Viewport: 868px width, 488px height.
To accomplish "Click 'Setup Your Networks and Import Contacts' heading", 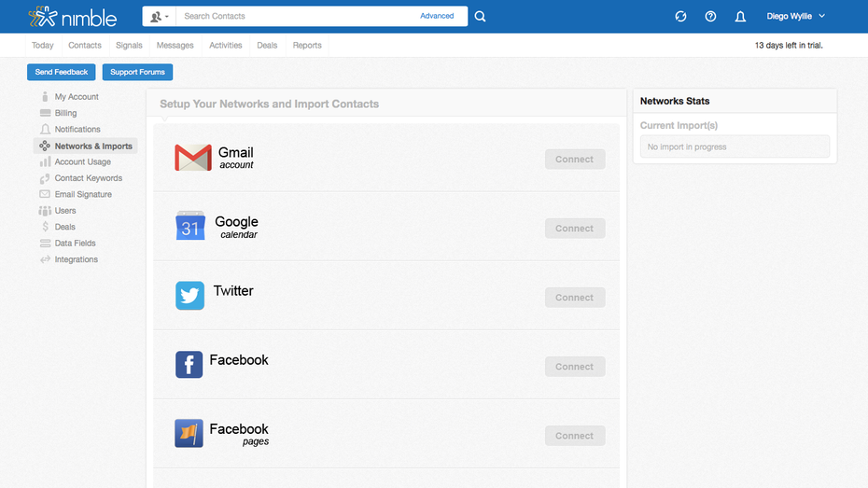I will [270, 104].
